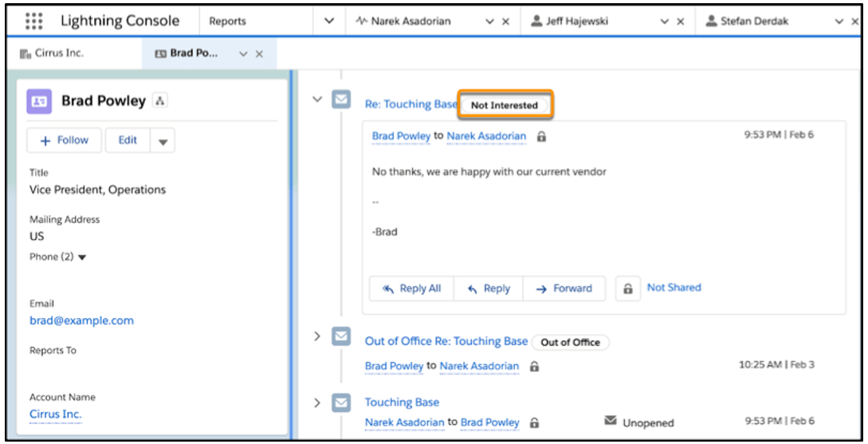Switch to Jeff Hajewski workspace tab
The height and width of the screenshot is (444, 868).
tap(577, 21)
